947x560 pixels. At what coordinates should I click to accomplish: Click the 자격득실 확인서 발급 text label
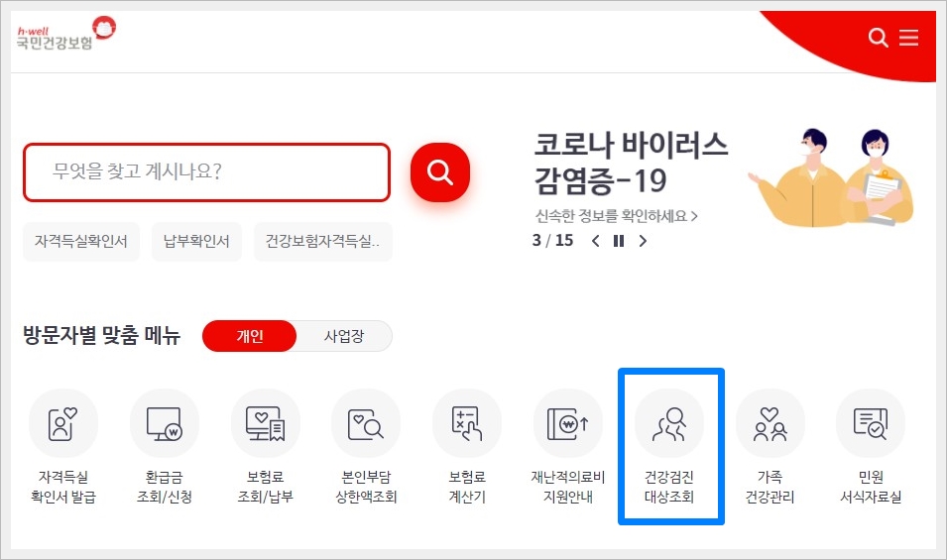click(62, 487)
